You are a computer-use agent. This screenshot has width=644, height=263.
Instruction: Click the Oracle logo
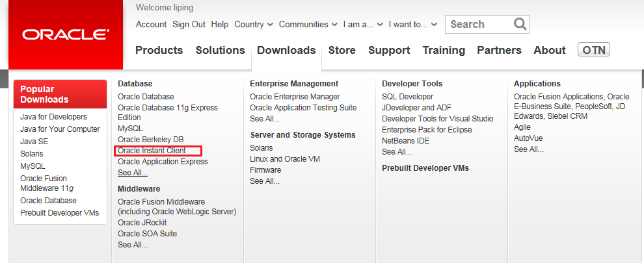pyautogui.click(x=66, y=35)
